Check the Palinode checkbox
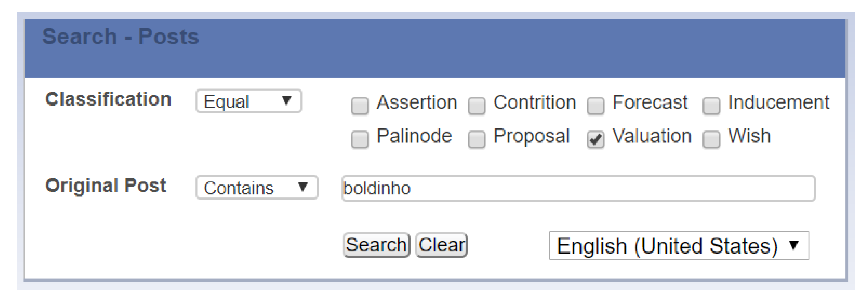Screen dimensions: 868x299 pyautogui.click(x=360, y=139)
